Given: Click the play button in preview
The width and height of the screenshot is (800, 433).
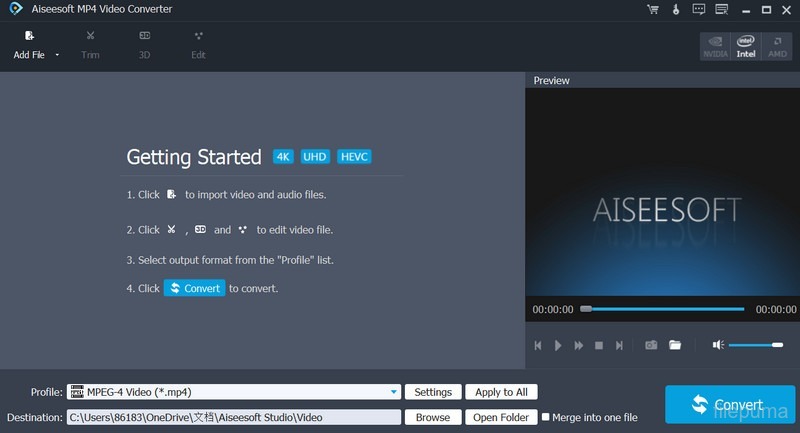Looking at the screenshot, I should point(558,345).
